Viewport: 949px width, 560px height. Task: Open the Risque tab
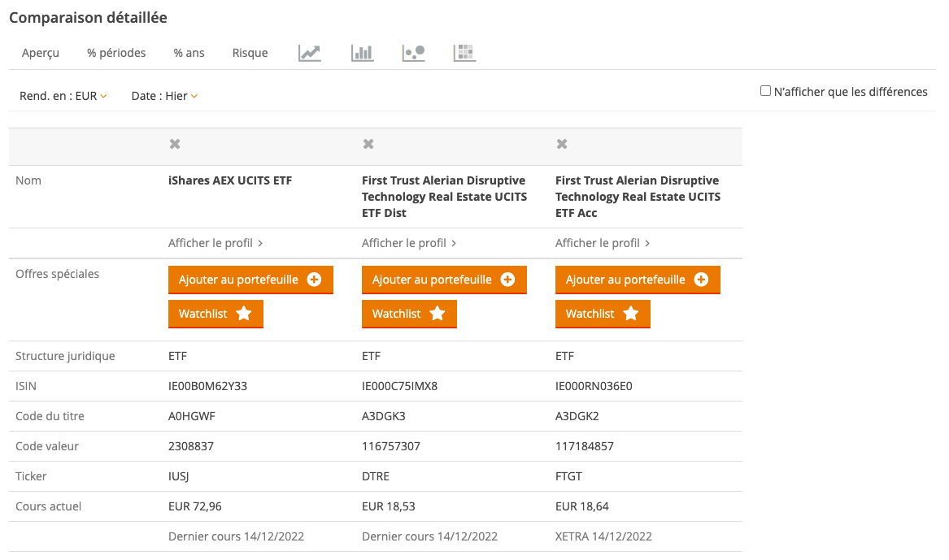250,53
